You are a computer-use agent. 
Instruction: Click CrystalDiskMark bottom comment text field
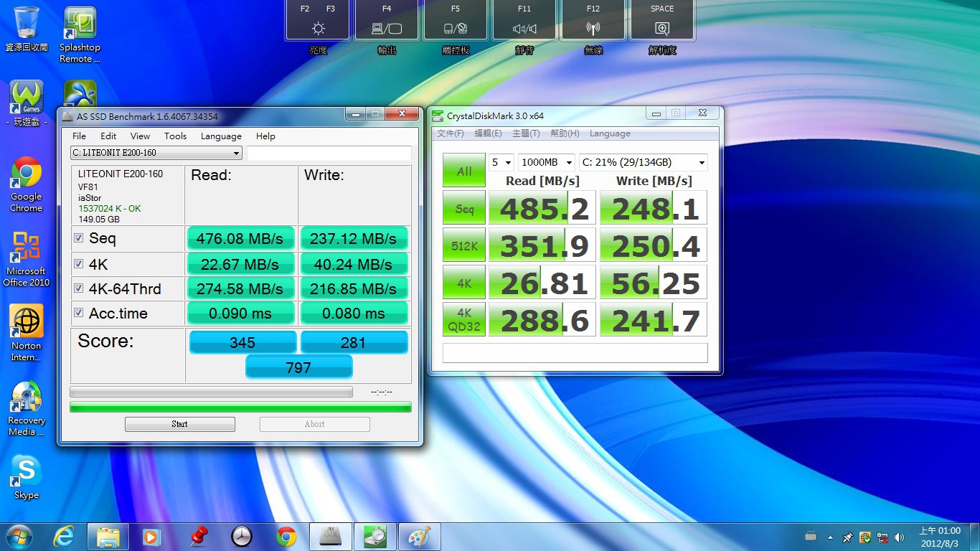(575, 353)
